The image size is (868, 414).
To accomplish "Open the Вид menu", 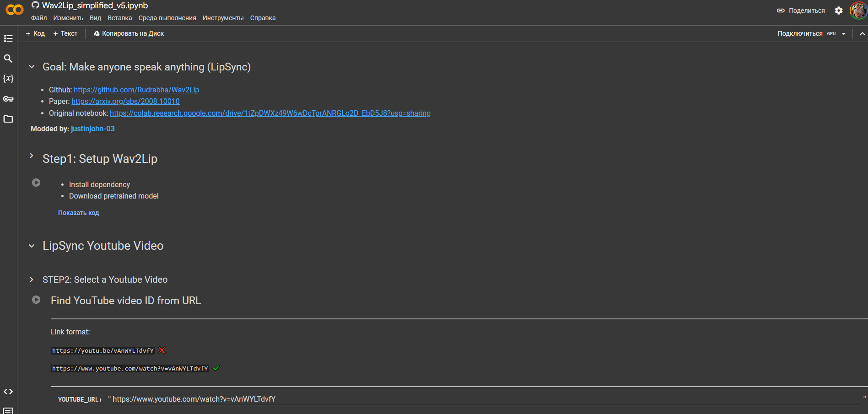I will pyautogui.click(x=95, y=18).
